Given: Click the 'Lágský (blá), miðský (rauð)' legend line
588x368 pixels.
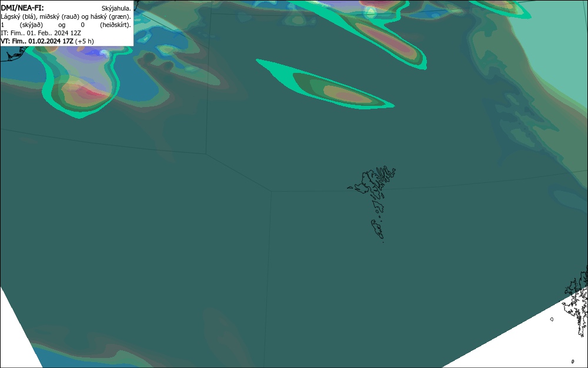Looking at the screenshot, I should tap(66, 16).
